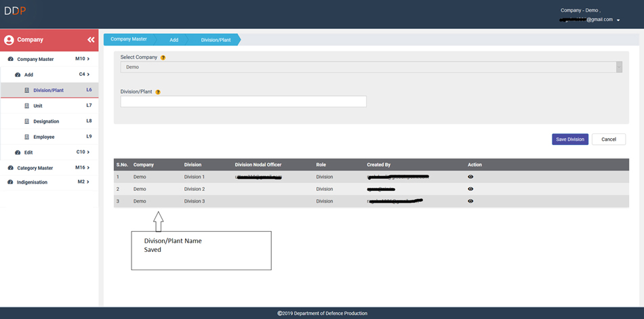
Task: View Division 1 using eye icon
Action: click(470, 177)
